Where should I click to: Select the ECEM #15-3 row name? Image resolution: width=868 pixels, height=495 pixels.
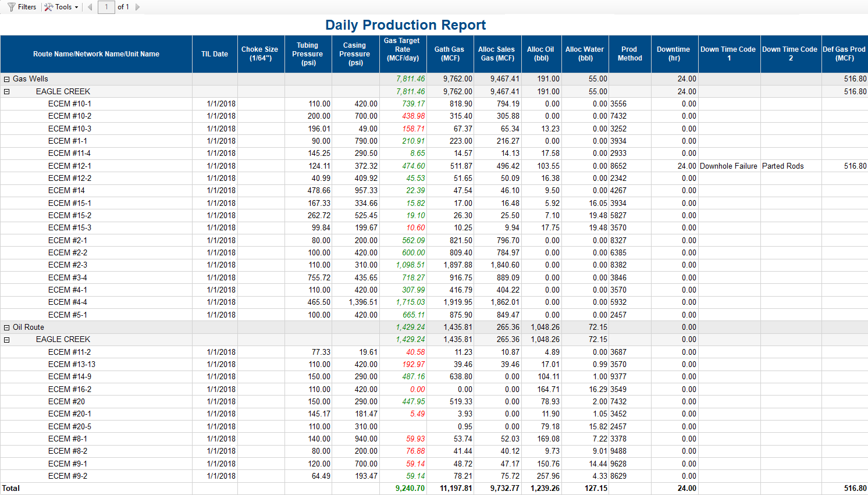pos(70,227)
